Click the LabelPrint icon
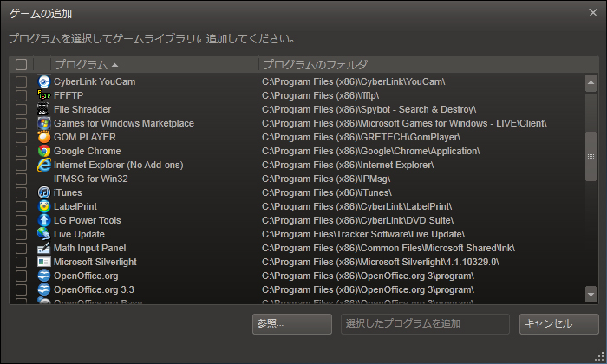Image resolution: width=607 pixels, height=364 pixels. coord(43,206)
